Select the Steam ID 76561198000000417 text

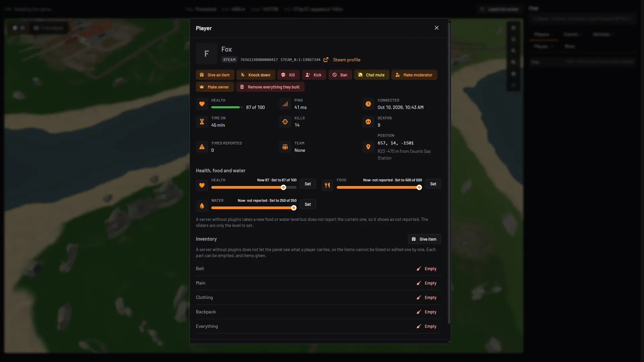[x=259, y=60]
